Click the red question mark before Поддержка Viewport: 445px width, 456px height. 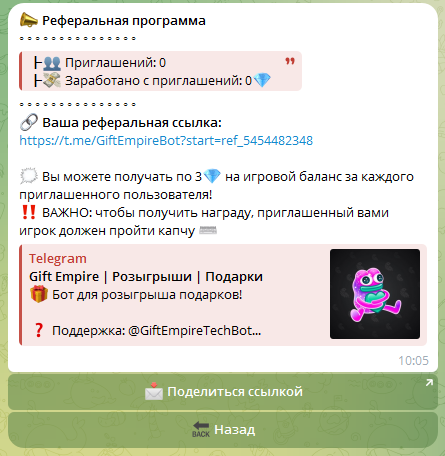coord(39,330)
